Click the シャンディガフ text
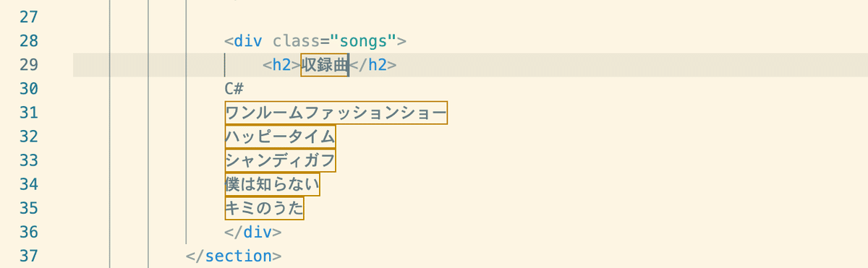The image size is (868, 268). pyautogui.click(x=281, y=160)
